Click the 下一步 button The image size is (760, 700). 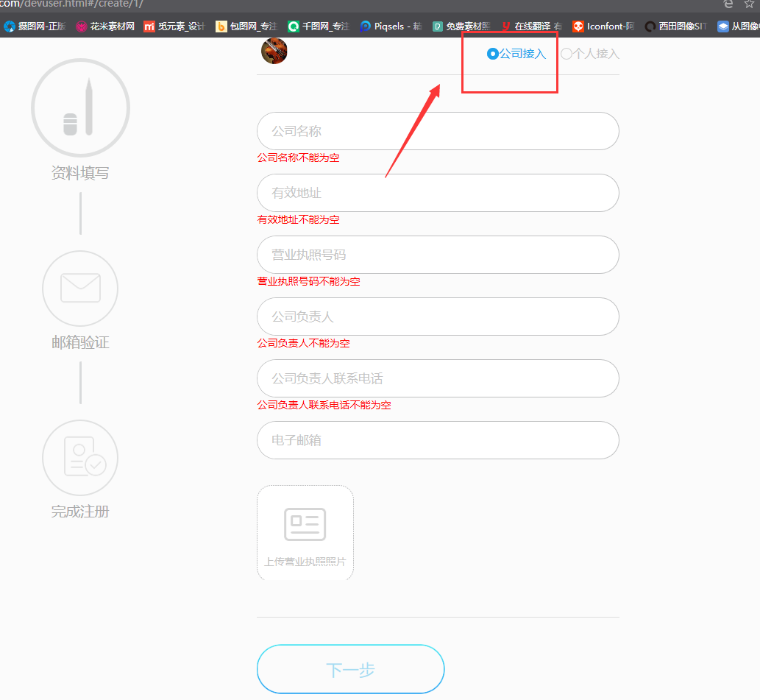click(x=350, y=668)
